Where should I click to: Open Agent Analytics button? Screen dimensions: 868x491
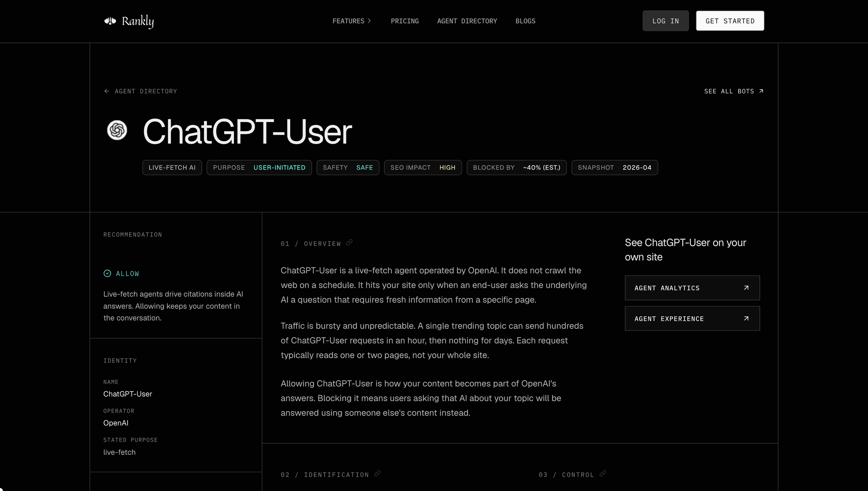click(692, 288)
